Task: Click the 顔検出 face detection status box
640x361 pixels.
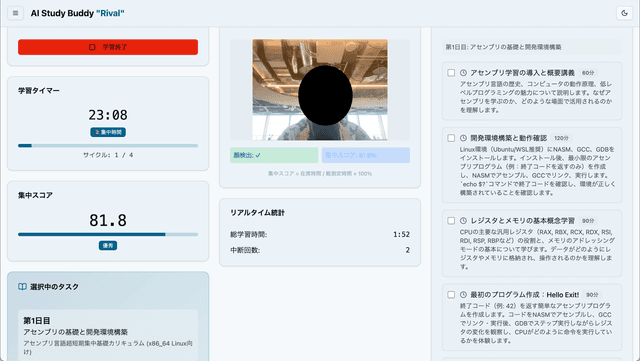Action: pos(274,155)
